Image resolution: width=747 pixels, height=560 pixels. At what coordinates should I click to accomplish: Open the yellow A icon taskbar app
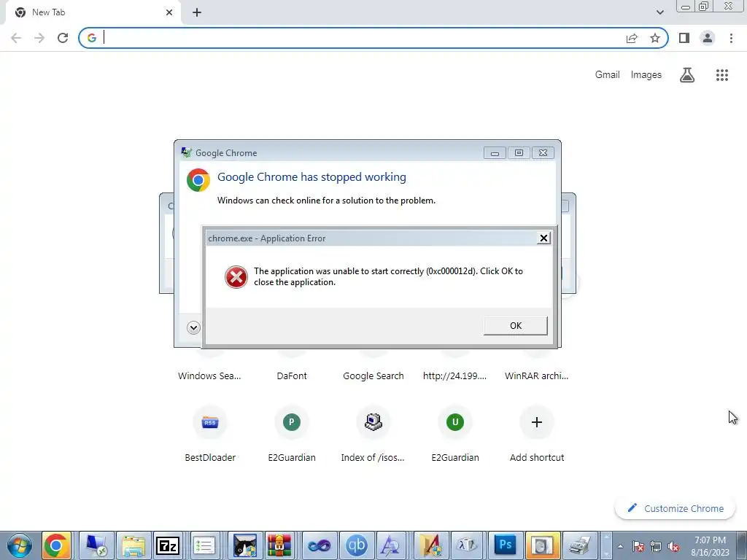click(x=430, y=545)
